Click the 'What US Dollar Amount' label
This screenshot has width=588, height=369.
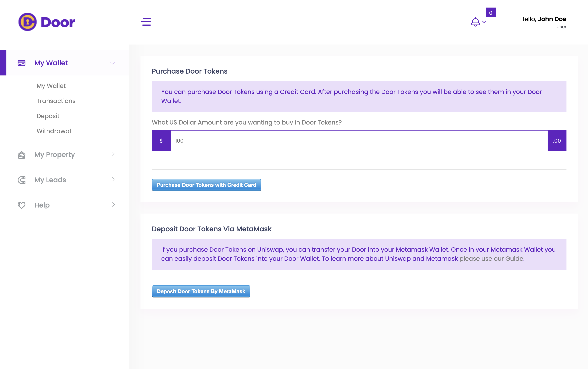(247, 122)
